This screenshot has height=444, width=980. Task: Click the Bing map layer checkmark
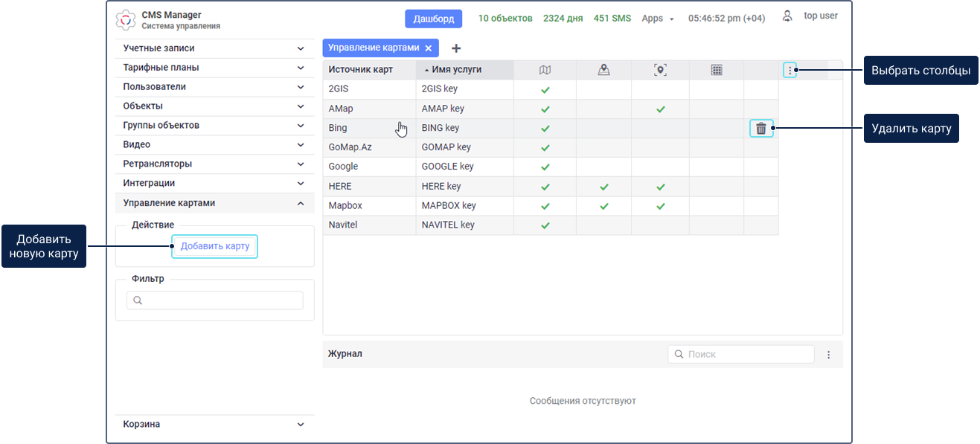click(545, 129)
